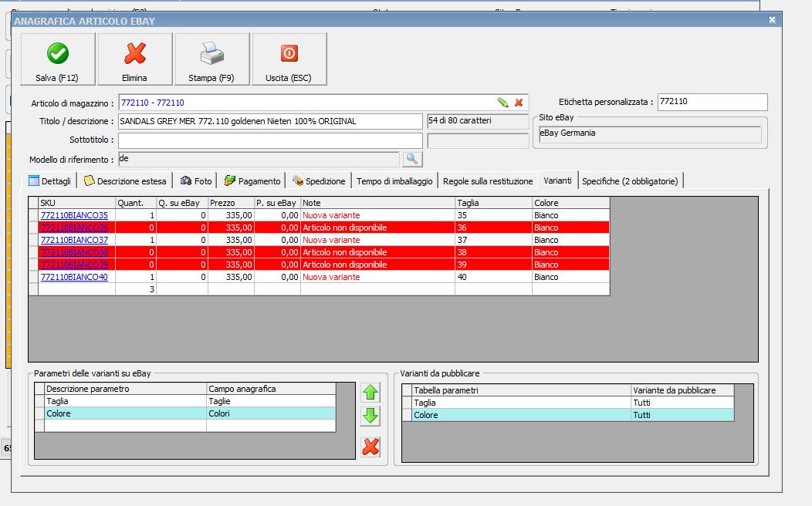Remove parameter with red X icon
The height and width of the screenshot is (506, 812).
(x=370, y=447)
